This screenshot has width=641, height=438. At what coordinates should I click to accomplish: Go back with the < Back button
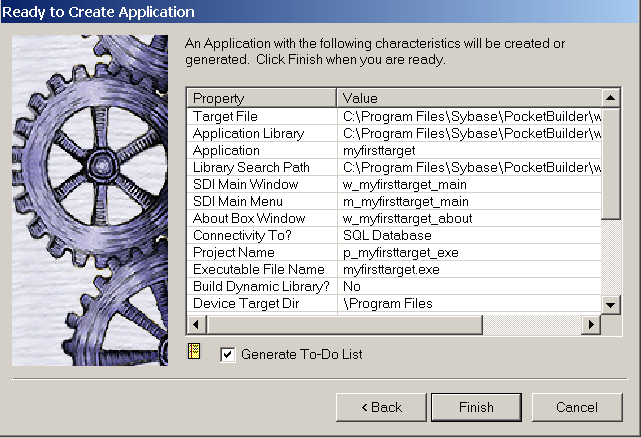pyautogui.click(x=381, y=407)
